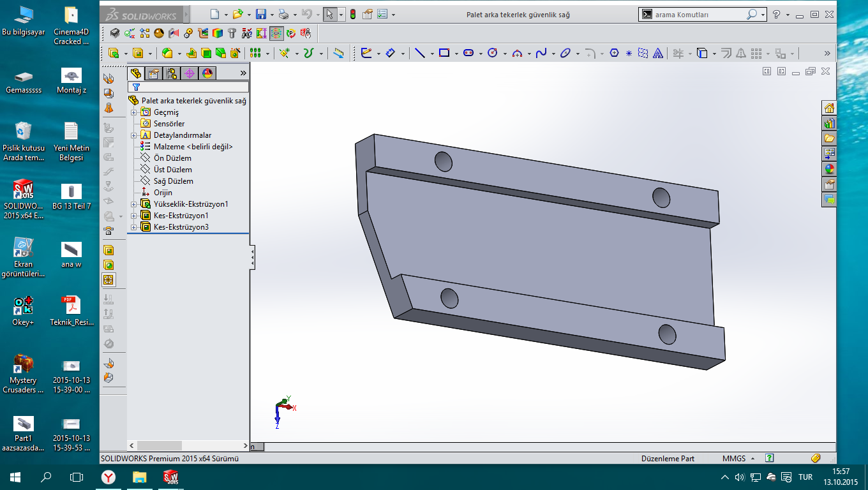Switch to the ConfigurationManager tab
This screenshot has height=490, width=868.
172,73
